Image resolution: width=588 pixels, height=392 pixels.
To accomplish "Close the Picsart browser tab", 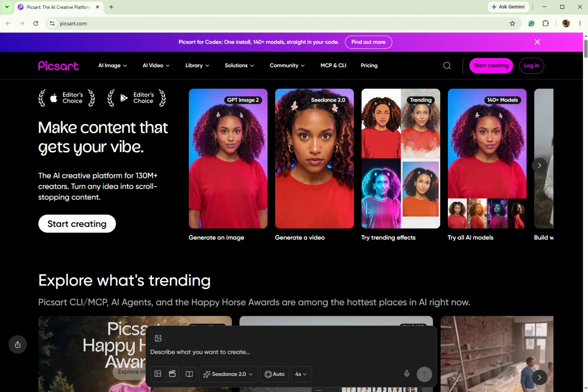I will 98,7.
